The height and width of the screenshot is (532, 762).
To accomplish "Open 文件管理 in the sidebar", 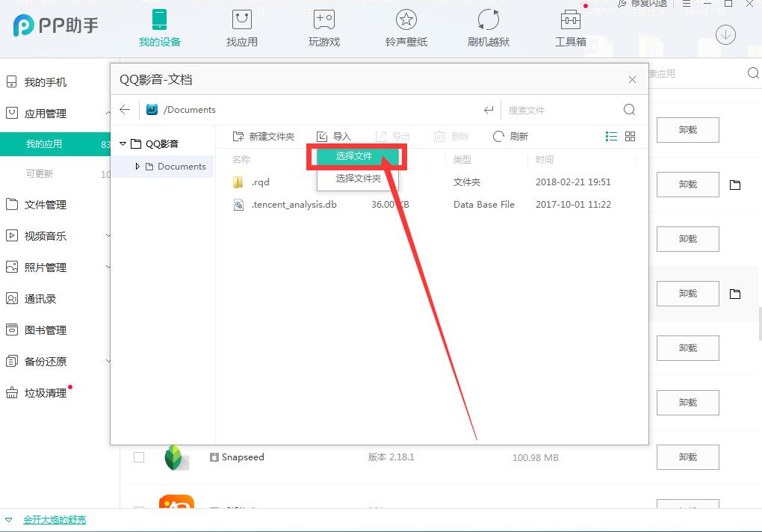I will [45, 205].
